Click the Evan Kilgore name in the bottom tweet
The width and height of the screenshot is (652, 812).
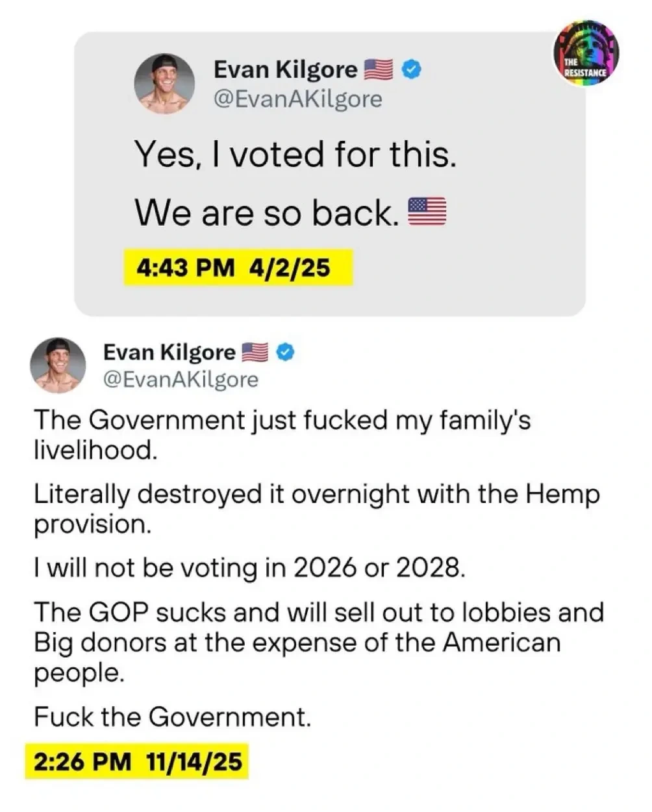pyautogui.click(x=169, y=352)
